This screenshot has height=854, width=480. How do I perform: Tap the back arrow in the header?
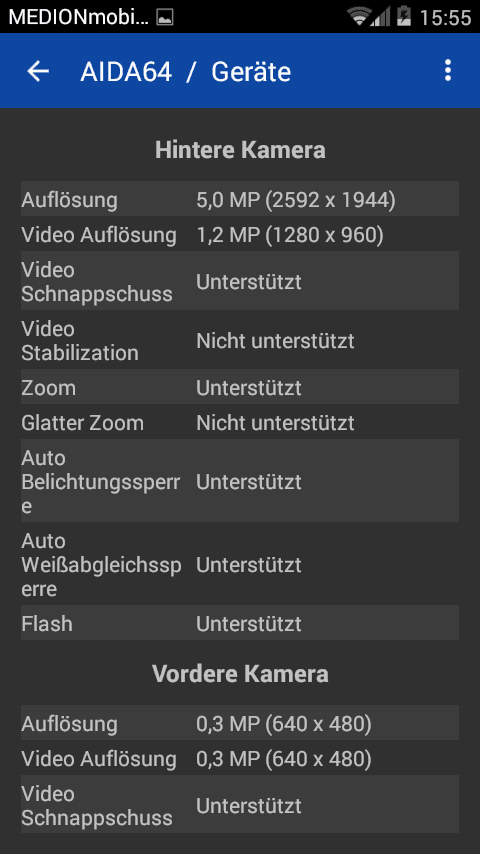(x=38, y=71)
